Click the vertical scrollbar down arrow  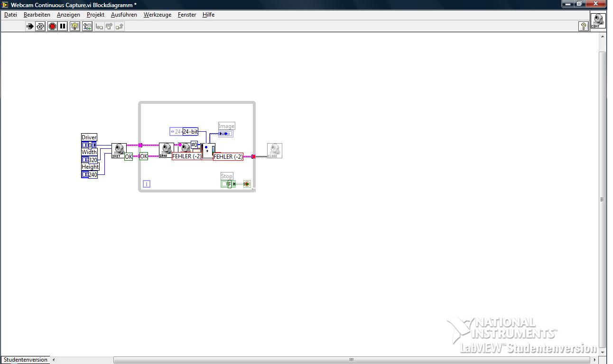pos(603,353)
